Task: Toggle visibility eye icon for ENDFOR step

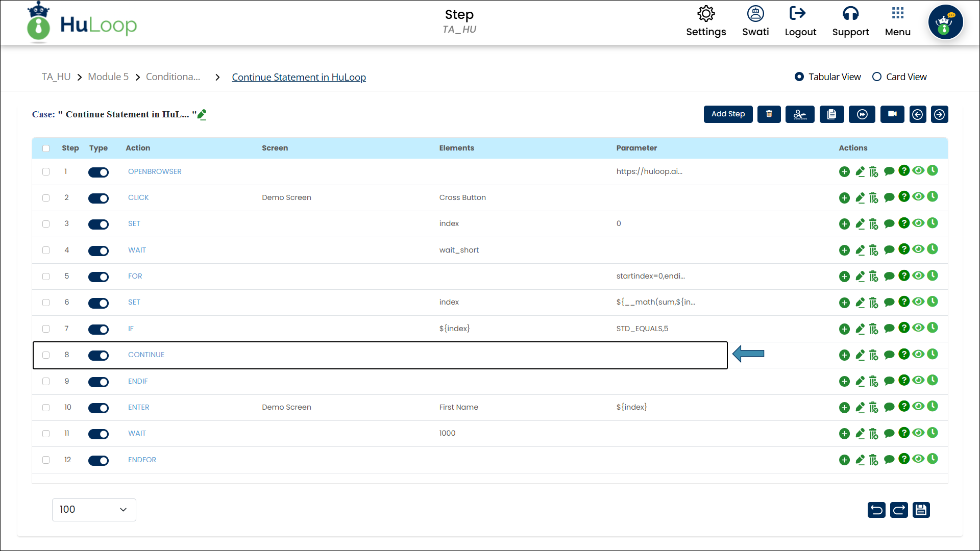Action: [918, 459]
